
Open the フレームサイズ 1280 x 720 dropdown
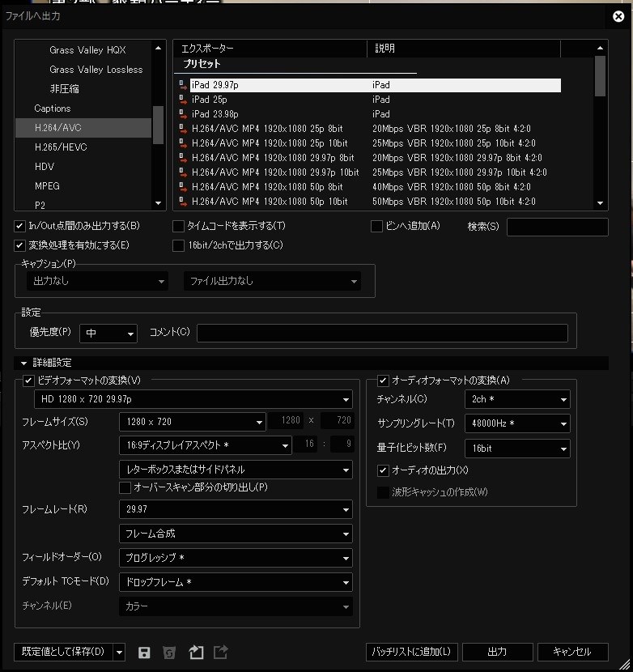point(193,422)
